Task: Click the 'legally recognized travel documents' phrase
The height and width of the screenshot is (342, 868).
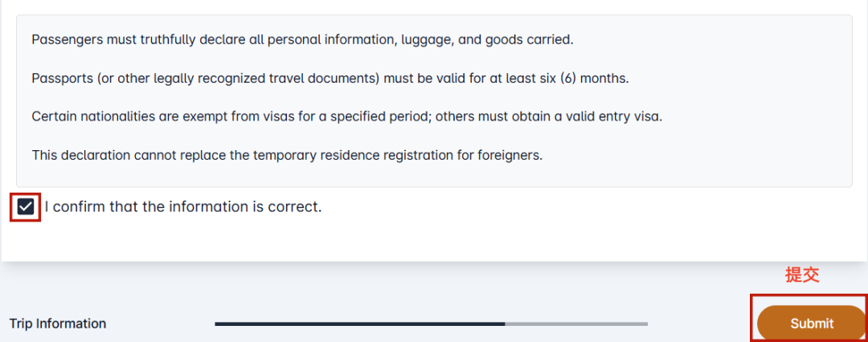Action: point(264,79)
